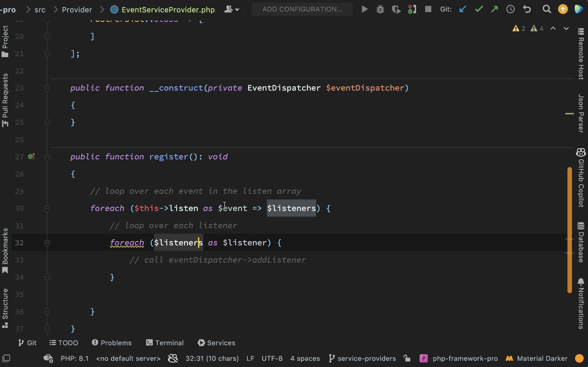The image size is (588, 367).
Task: Click orange circle status indicator
Action: (x=579, y=358)
